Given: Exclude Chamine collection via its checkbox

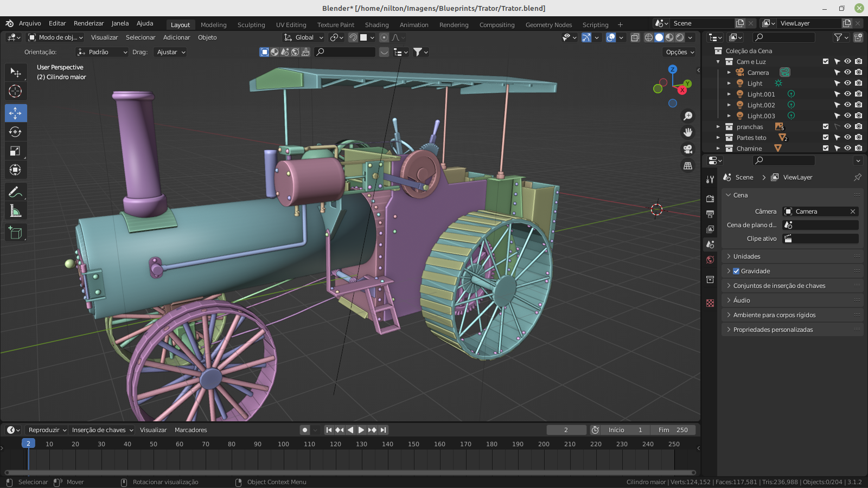Looking at the screenshot, I should point(826,149).
